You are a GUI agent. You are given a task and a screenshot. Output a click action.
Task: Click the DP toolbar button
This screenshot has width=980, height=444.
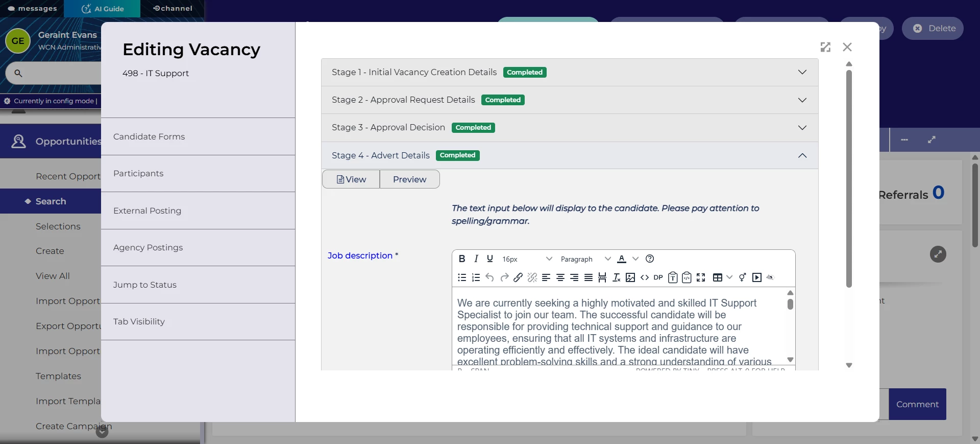tap(658, 277)
